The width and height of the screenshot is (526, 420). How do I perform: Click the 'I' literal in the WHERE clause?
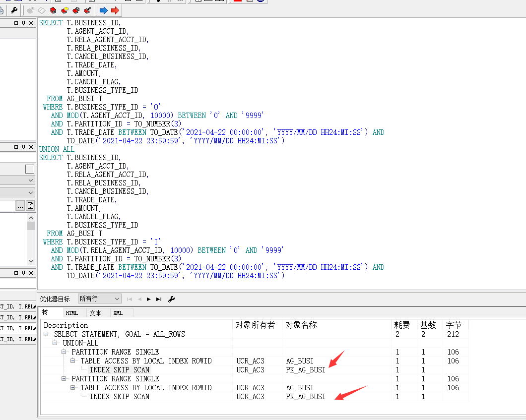155,241
